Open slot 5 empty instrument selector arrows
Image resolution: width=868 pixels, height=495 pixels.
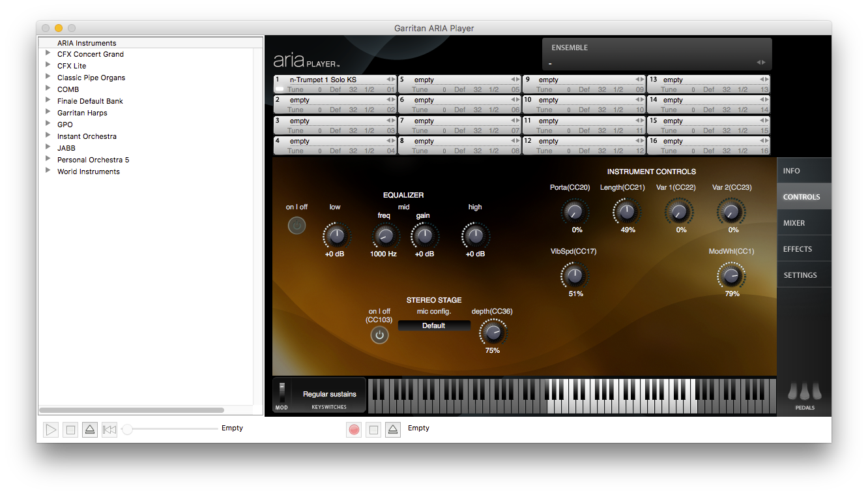pos(515,80)
